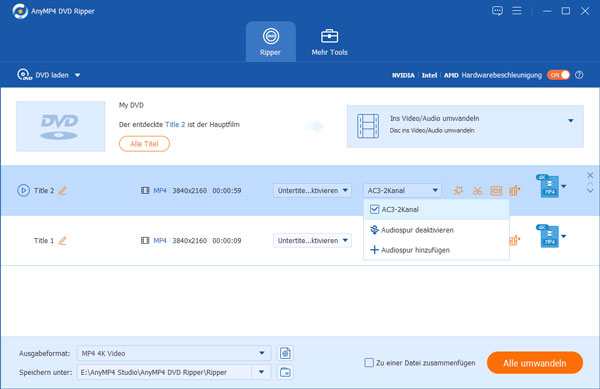This screenshot has height=389, width=600.
Task: Click the AnyMP4 DVD Ripper logo icon
Action: 20,11
